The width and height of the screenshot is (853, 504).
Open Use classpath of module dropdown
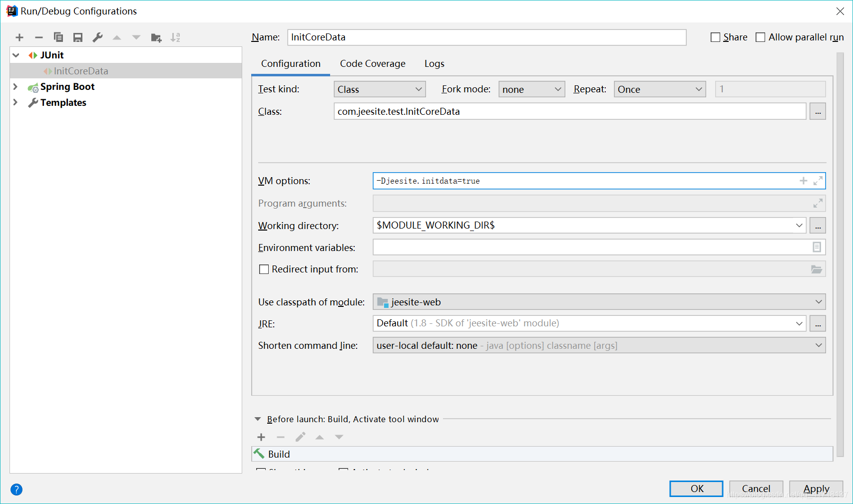coord(599,302)
